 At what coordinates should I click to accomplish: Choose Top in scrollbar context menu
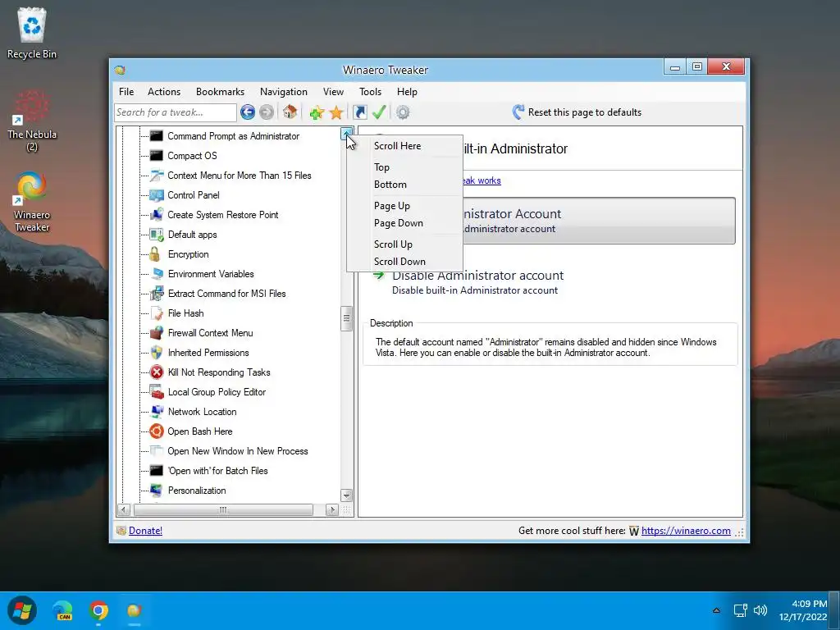(x=405, y=167)
